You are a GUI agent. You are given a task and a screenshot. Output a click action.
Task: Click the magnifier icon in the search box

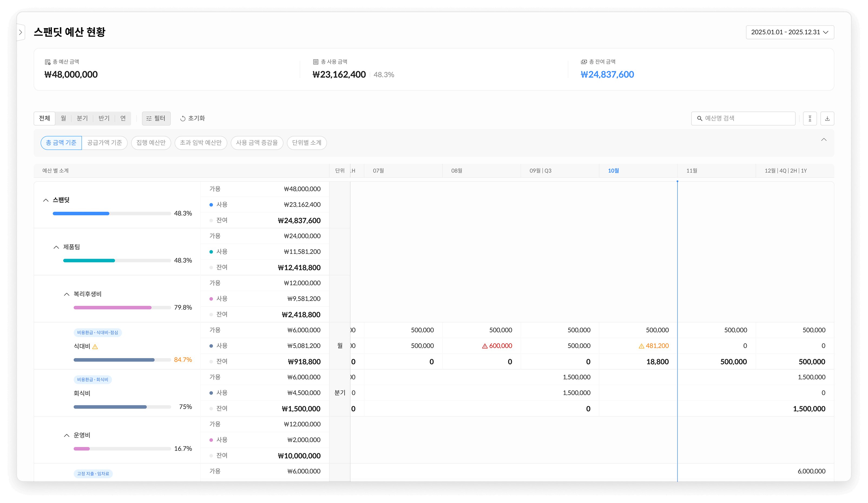(699, 119)
